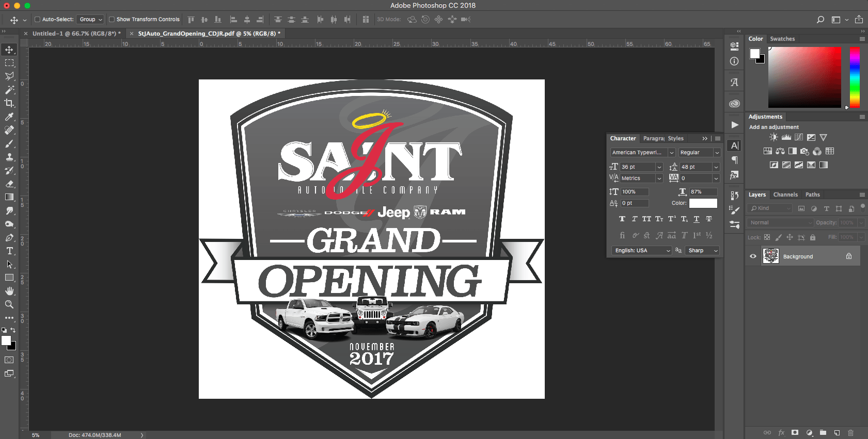Viewport: 868px width, 439px height.
Task: Create a new layer button
Action: pyautogui.click(x=837, y=433)
